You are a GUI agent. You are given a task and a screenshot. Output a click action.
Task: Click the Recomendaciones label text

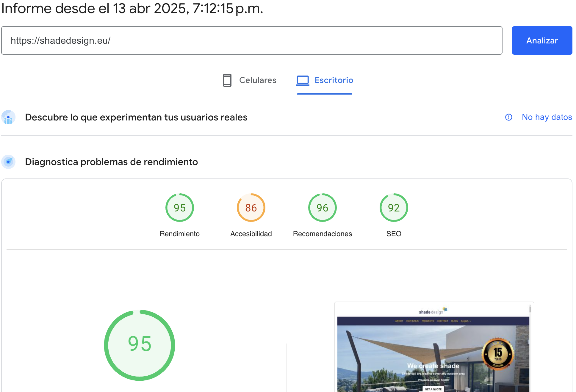point(322,234)
